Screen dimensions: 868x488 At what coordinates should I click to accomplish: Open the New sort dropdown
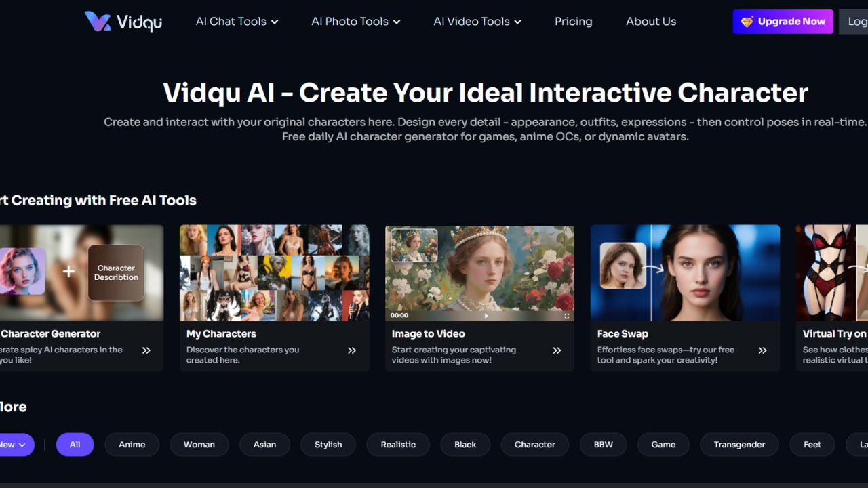(x=14, y=445)
